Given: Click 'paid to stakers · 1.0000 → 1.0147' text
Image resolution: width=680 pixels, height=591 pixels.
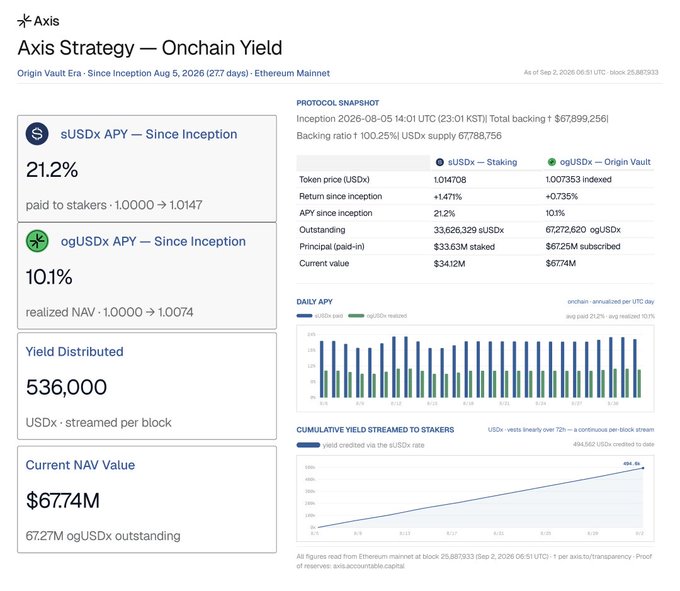Looking at the screenshot, I should click(x=114, y=205).
